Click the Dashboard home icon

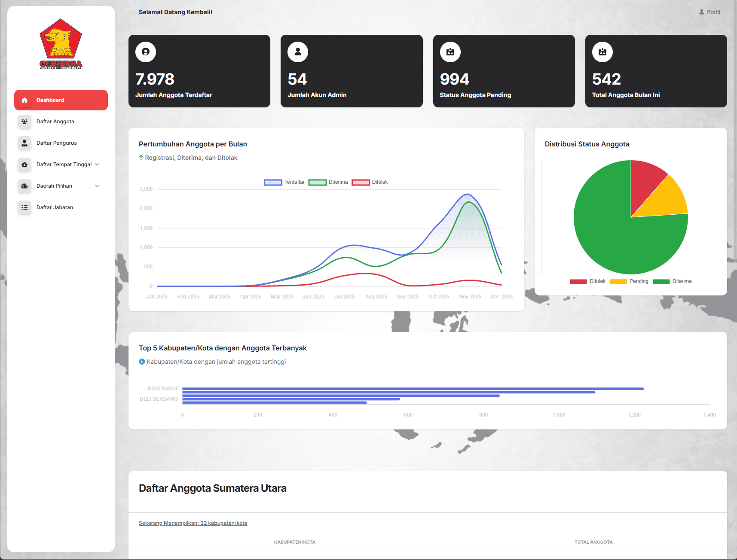point(24,100)
